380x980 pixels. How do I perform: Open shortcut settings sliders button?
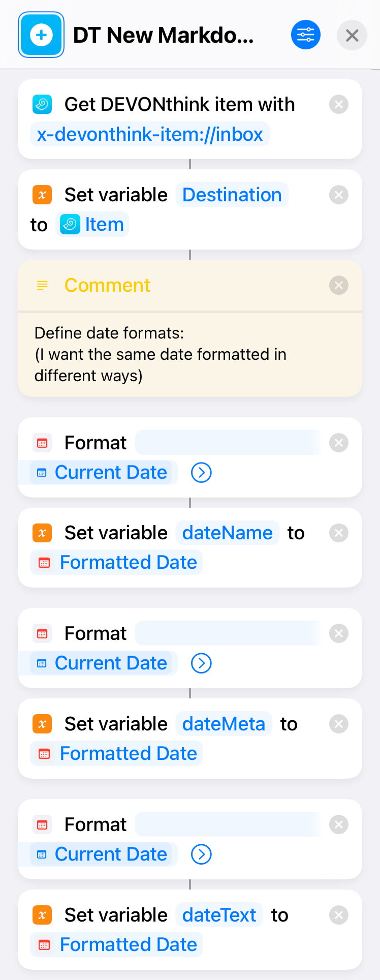pyautogui.click(x=306, y=35)
